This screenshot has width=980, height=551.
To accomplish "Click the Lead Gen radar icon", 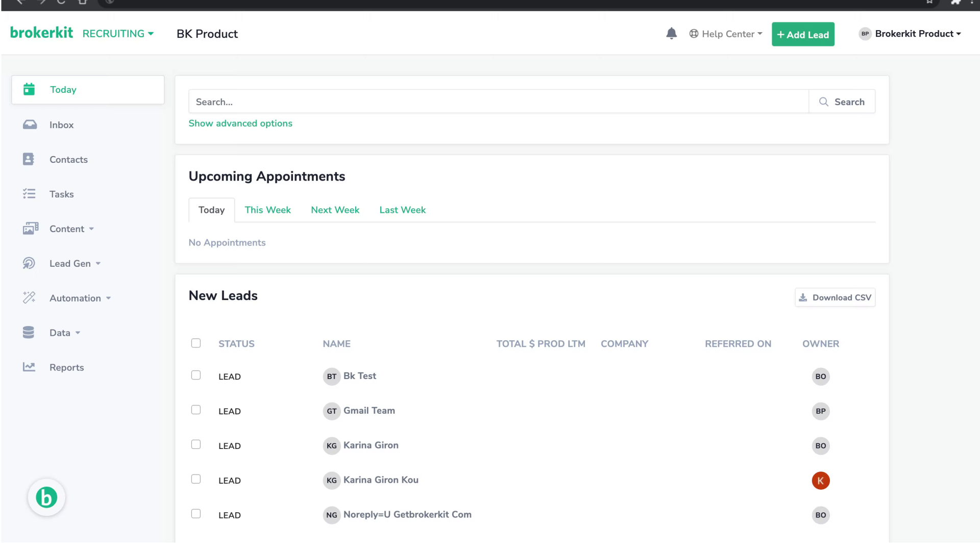I will click(x=29, y=263).
